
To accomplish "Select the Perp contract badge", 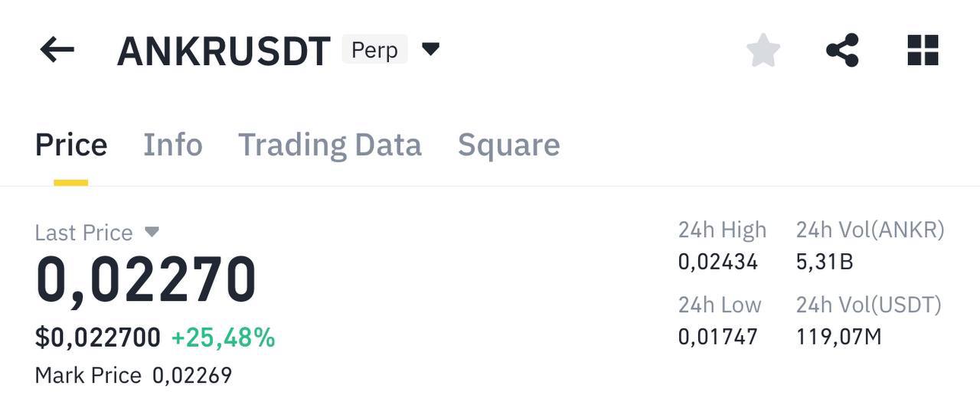I will (x=374, y=50).
